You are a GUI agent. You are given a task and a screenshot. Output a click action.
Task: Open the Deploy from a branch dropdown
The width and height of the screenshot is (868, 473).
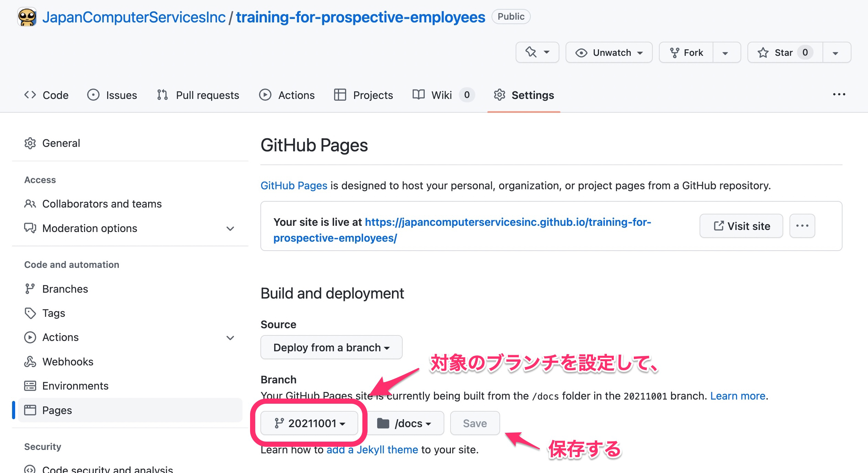click(331, 347)
